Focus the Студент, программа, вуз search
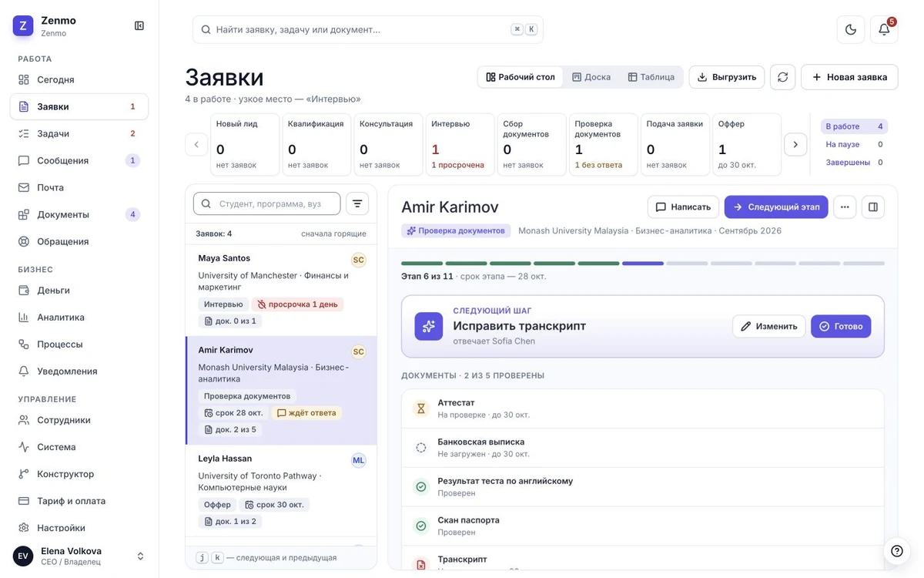Screen dimensions: 924x578 click(x=266, y=203)
